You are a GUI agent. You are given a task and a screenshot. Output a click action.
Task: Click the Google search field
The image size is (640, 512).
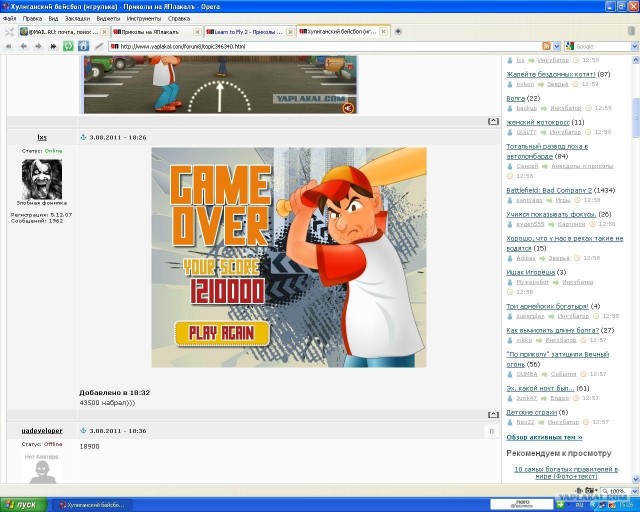(x=602, y=47)
